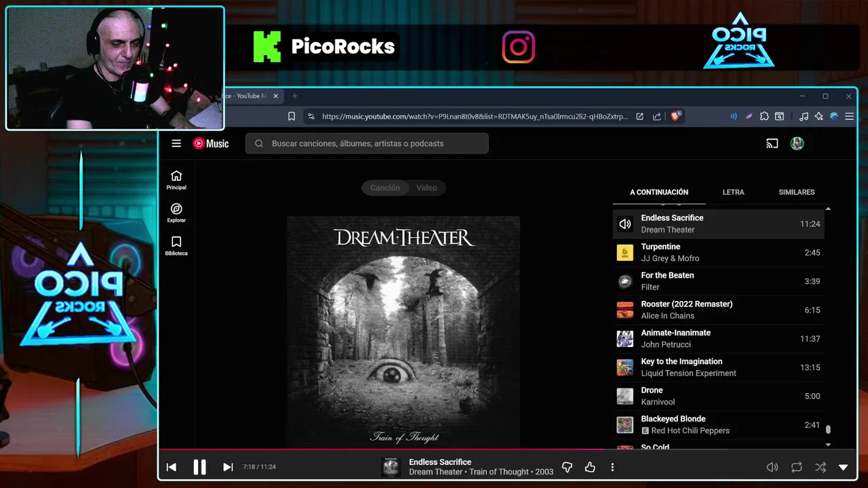Play Drone by Karnivool
The image size is (868, 488).
[719, 396]
